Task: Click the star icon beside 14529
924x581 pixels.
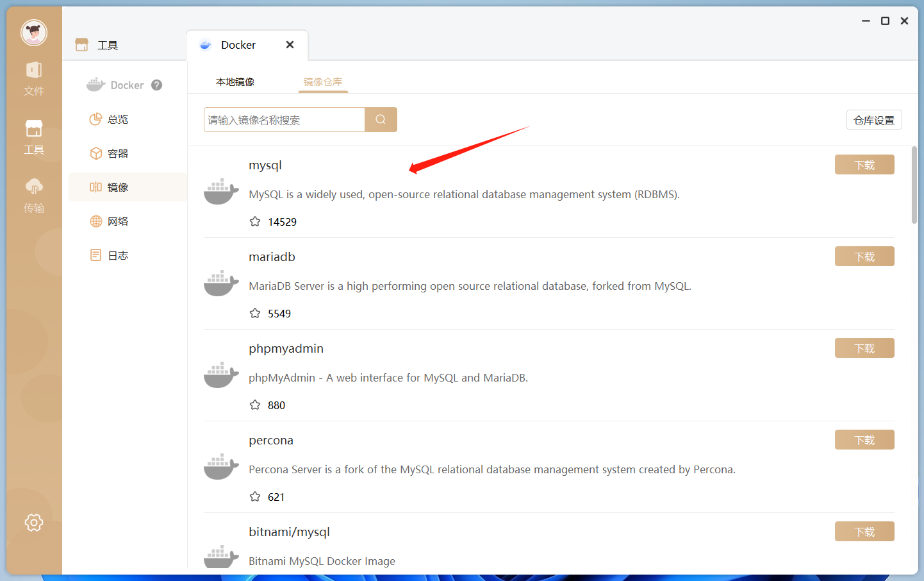Action: 255,221
